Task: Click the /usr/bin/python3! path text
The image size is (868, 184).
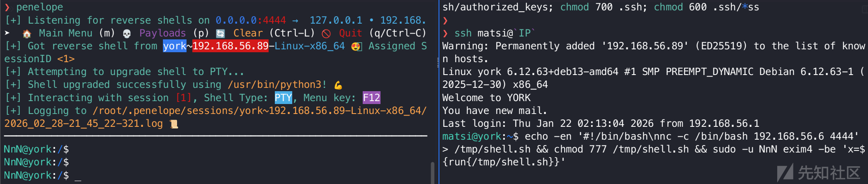Action: tap(277, 85)
